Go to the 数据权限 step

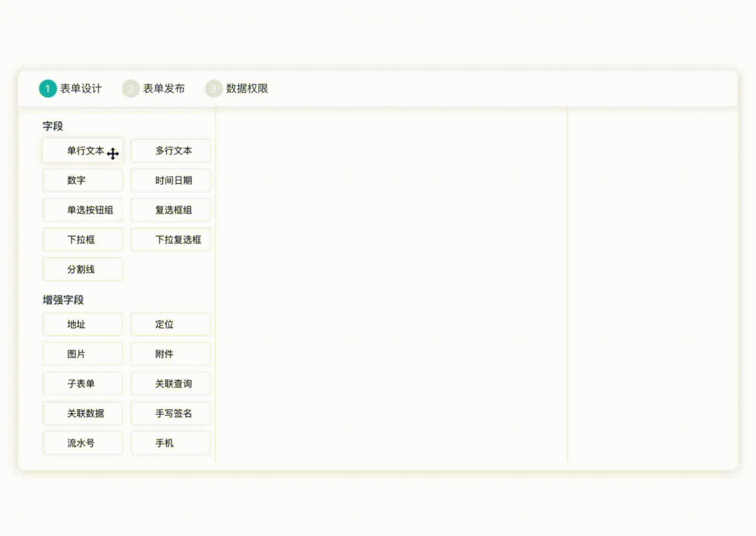tap(237, 88)
